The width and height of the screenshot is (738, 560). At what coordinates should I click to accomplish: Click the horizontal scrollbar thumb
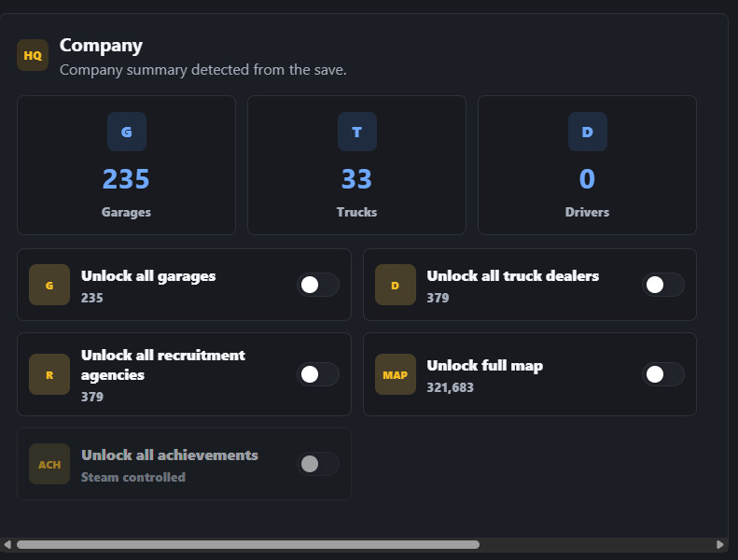click(x=248, y=544)
